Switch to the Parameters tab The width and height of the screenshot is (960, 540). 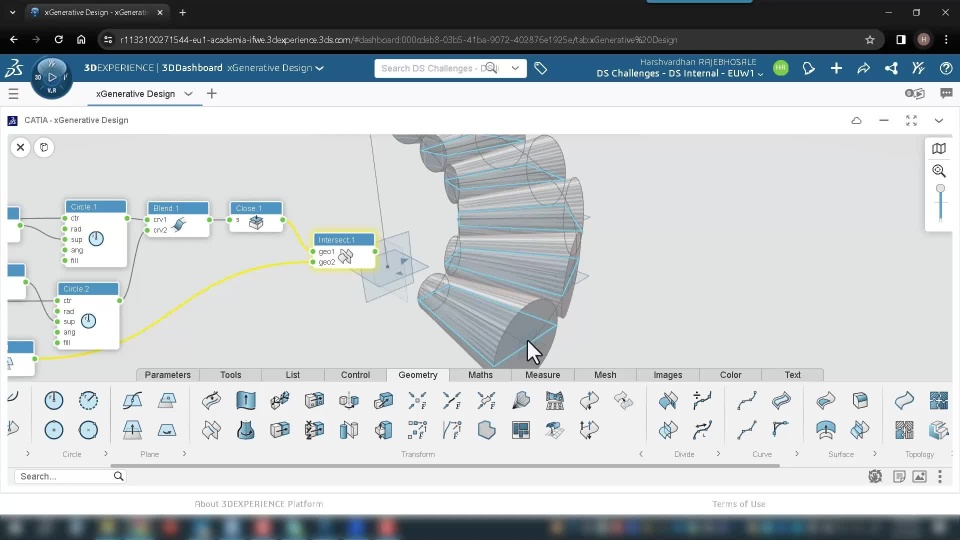pos(168,375)
